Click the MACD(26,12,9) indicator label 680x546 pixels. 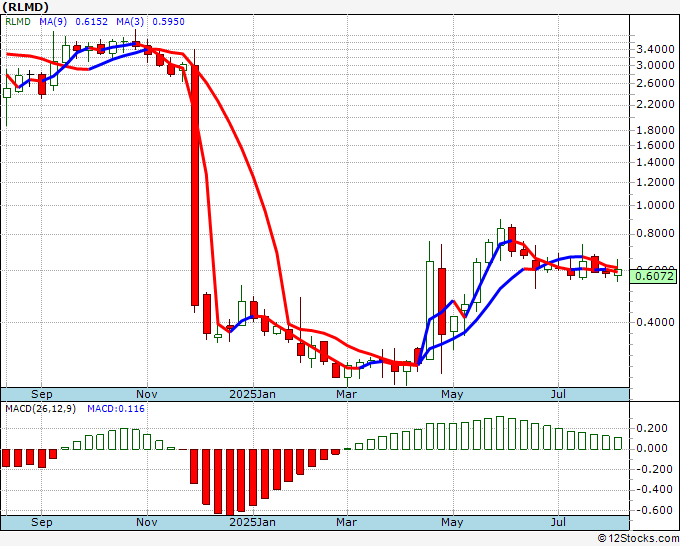pyautogui.click(x=40, y=409)
